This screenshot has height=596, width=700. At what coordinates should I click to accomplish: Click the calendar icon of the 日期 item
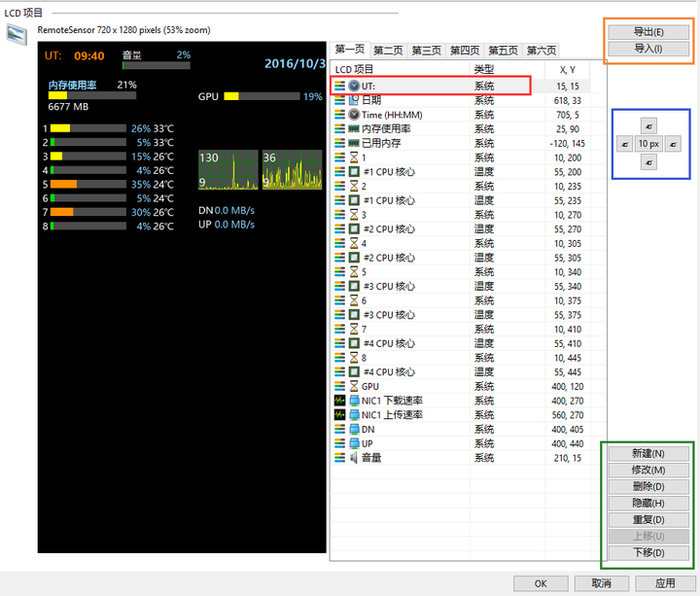(x=354, y=100)
